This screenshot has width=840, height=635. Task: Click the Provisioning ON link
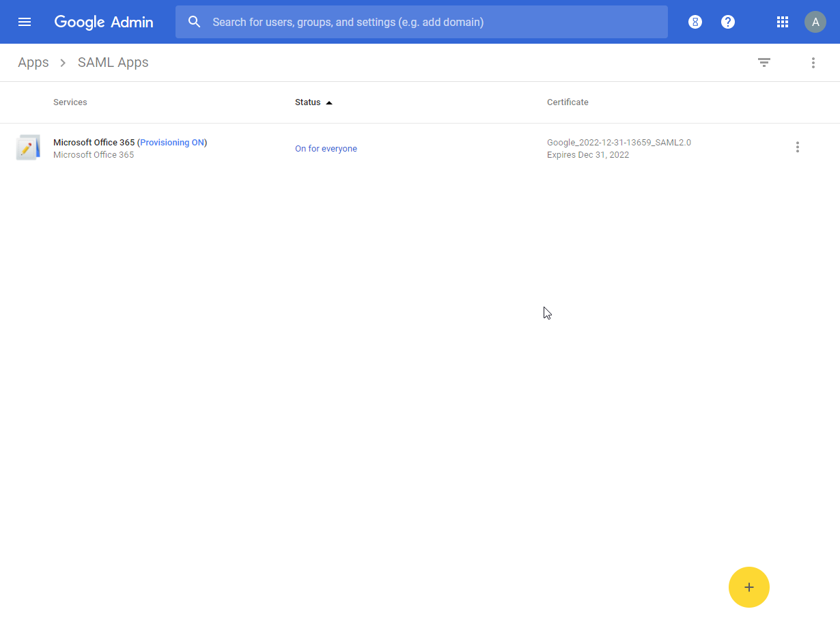click(172, 143)
